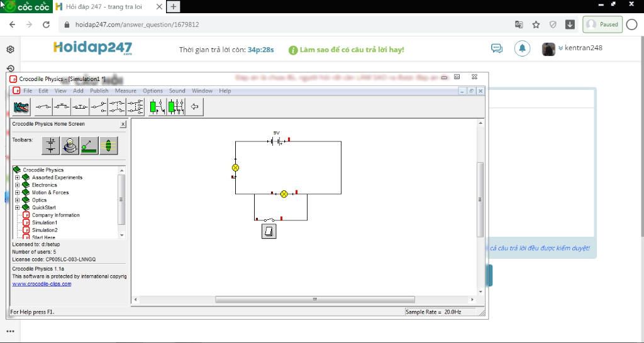Open the Sound menu

(177, 90)
